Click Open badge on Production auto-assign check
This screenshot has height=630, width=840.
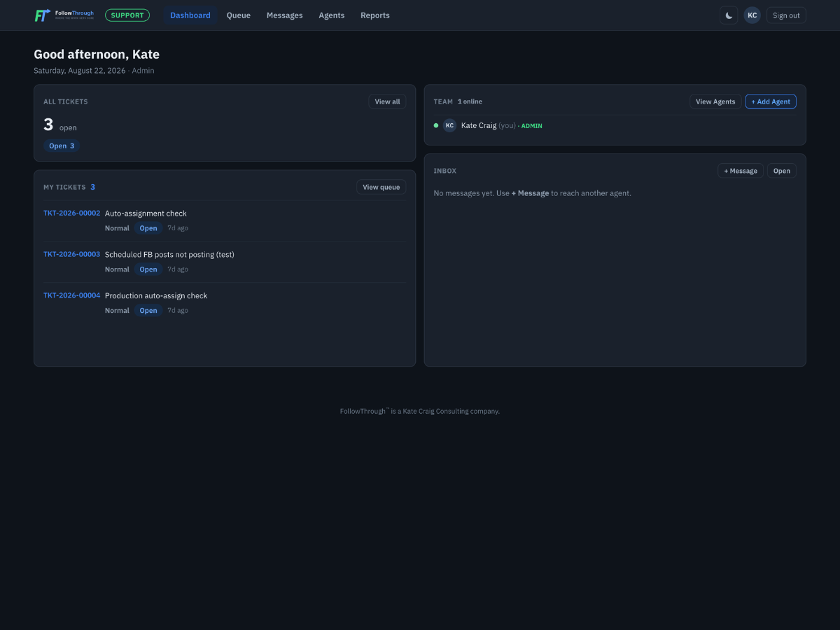[148, 311]
